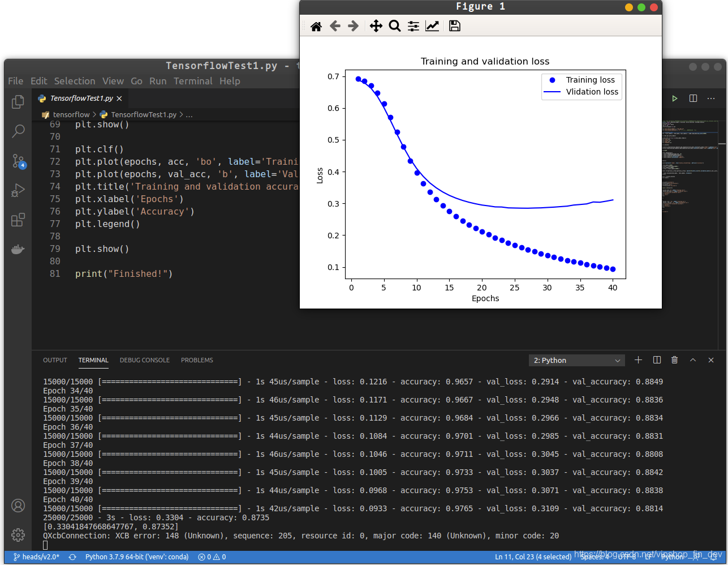Open the Run menu
This screenshot has height=565, width=728.
pyautogui.click(x=158, y=81)
